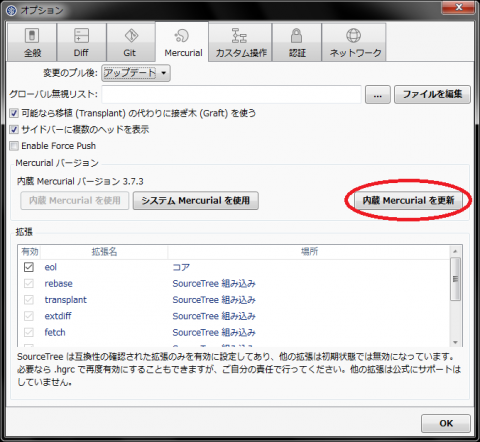Click the ファイルを編集 button
This screenshot has height=442, width=480.
point(432,94)
